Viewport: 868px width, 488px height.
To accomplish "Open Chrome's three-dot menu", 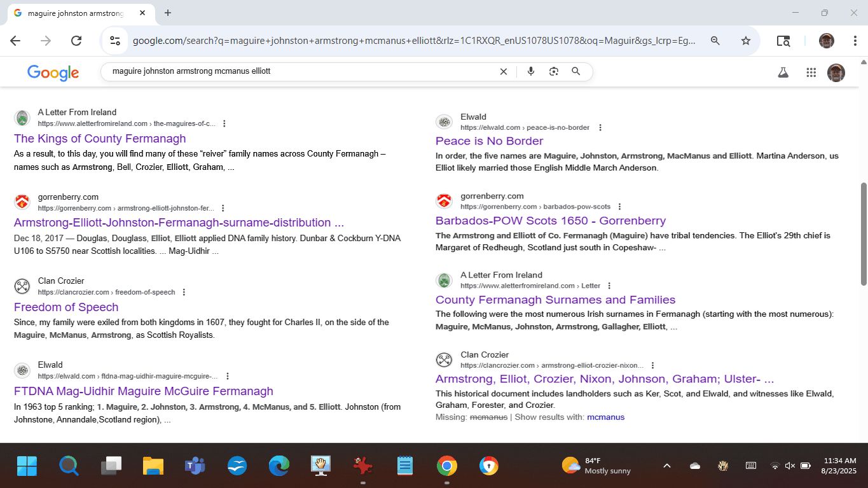I will pyautogui.click(x=855, y=41).
